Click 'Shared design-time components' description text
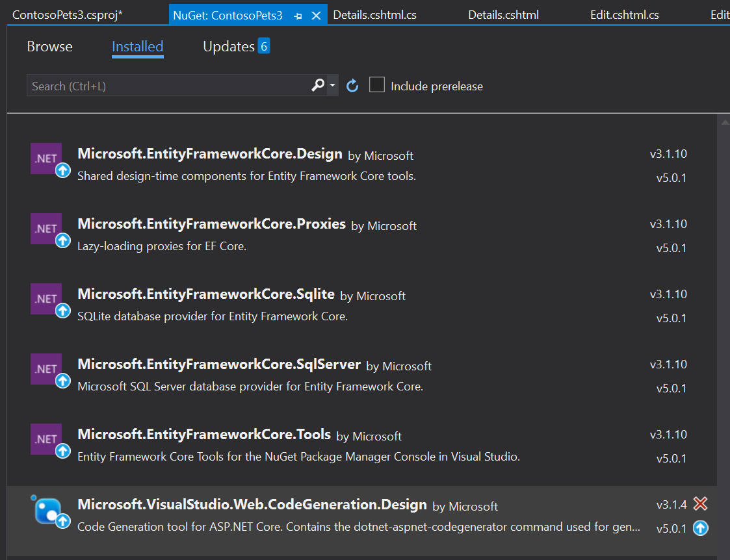 pos(247,176)
